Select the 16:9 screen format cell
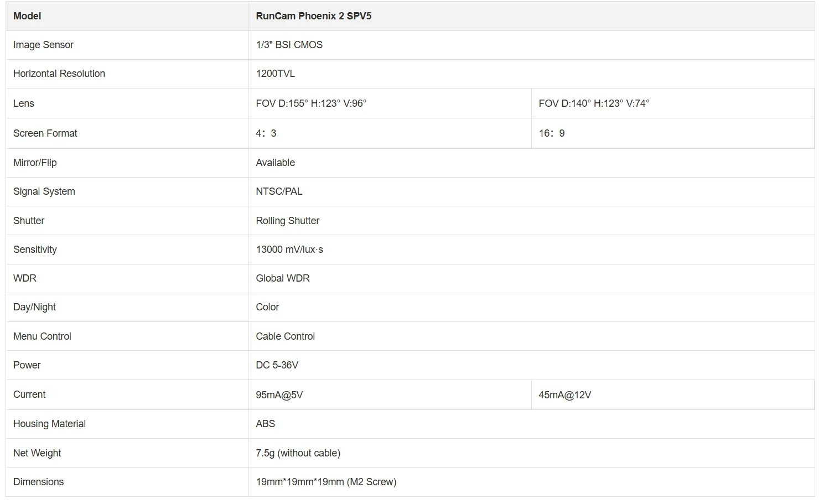 pos(673,133)
